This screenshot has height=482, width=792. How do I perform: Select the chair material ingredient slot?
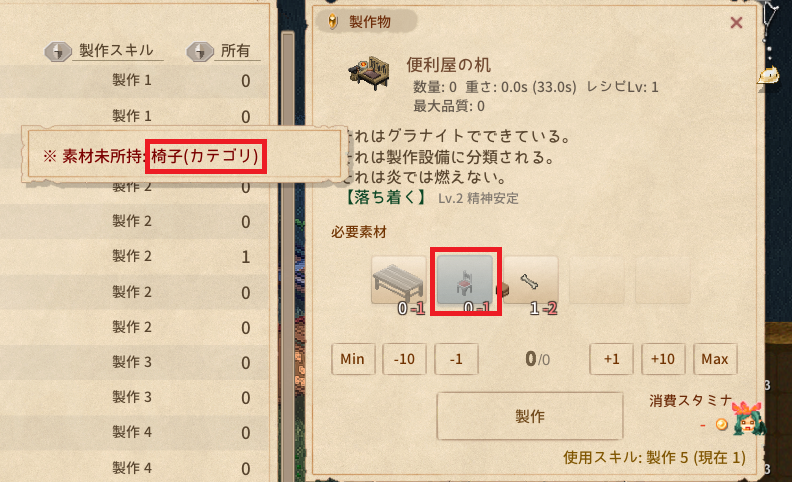(x=465, y=280)
